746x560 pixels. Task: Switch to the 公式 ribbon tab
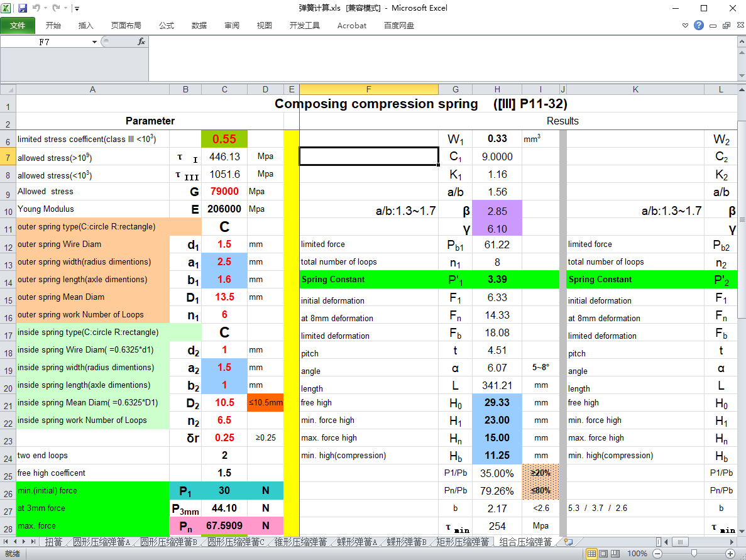coord(167,26)
